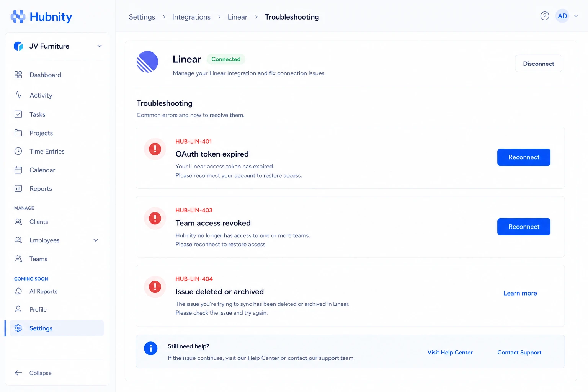Click the Profile person icon
This screenshot has height=392, width=588.
(x=18, y=309)
